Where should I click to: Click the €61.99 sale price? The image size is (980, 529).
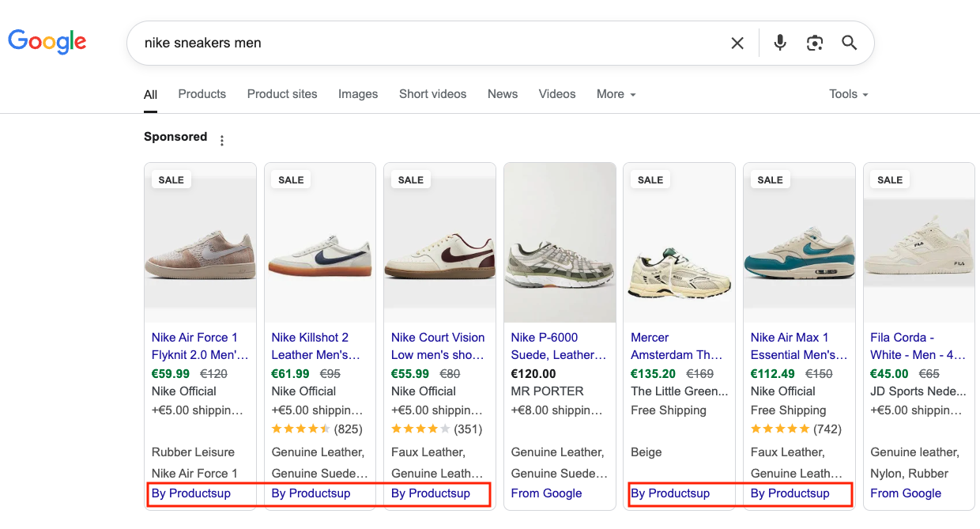point(291,374)
